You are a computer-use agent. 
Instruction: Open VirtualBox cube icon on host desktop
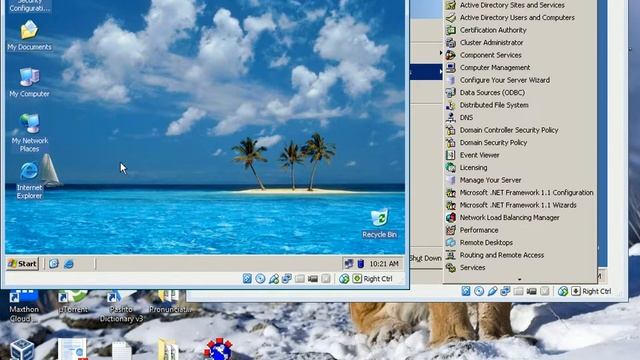22,350
